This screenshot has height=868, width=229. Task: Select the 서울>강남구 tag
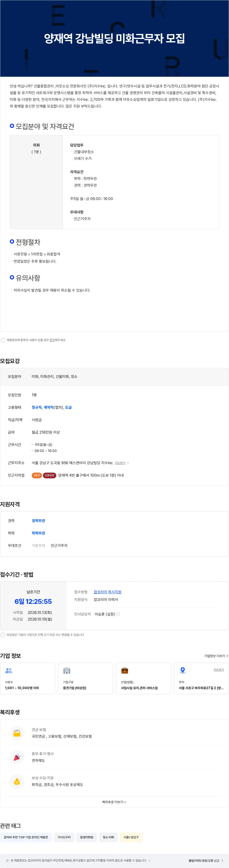131,837
